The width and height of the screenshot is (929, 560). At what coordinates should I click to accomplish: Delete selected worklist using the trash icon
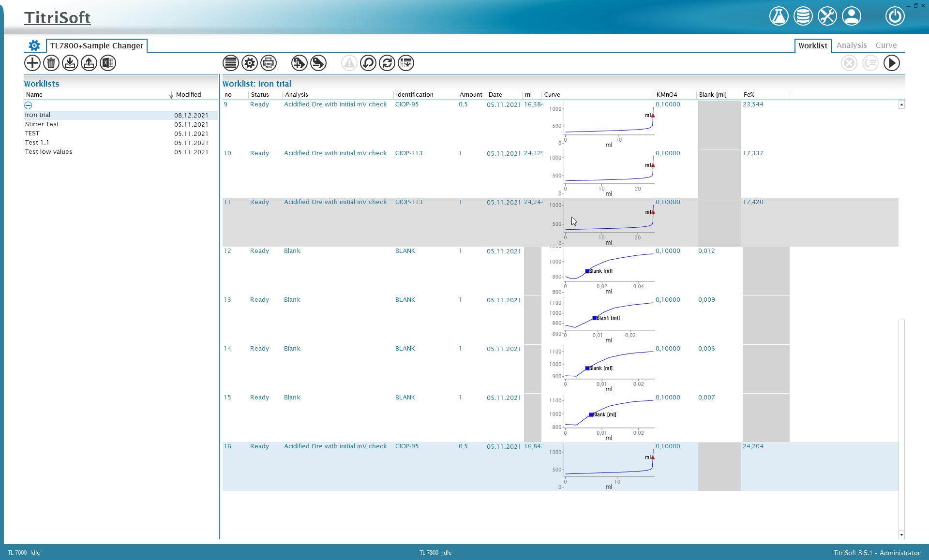coord(51,63)
